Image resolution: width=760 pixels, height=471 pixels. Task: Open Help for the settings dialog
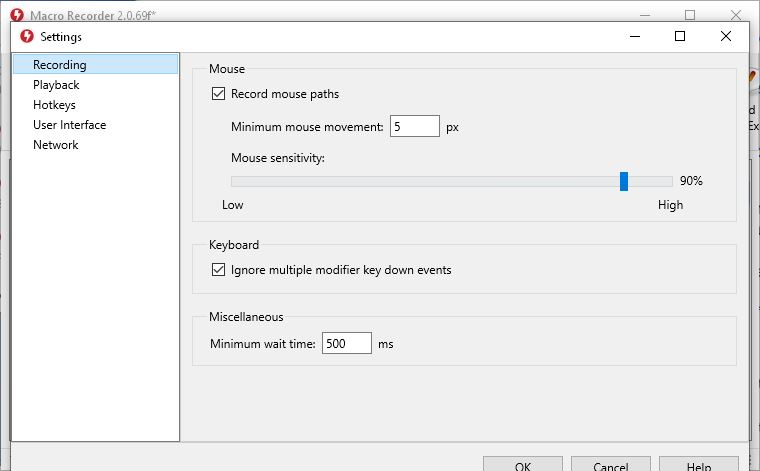(698, 464)
